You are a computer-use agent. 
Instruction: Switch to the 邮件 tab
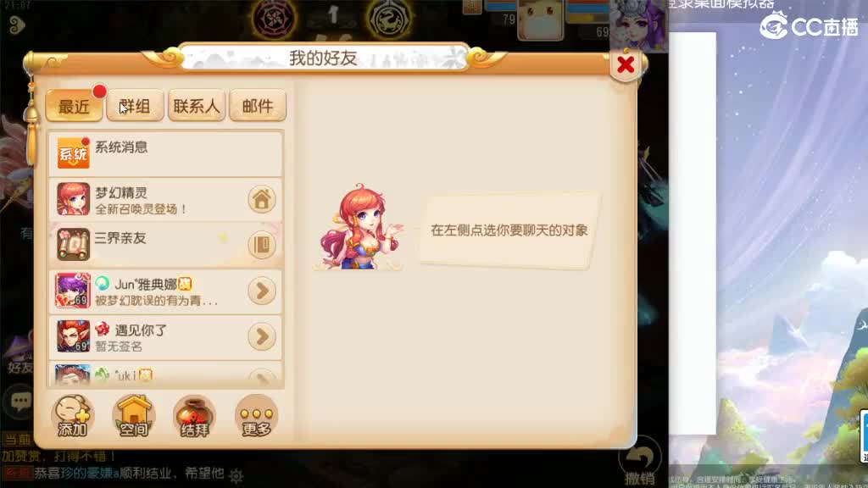(258, 105)
